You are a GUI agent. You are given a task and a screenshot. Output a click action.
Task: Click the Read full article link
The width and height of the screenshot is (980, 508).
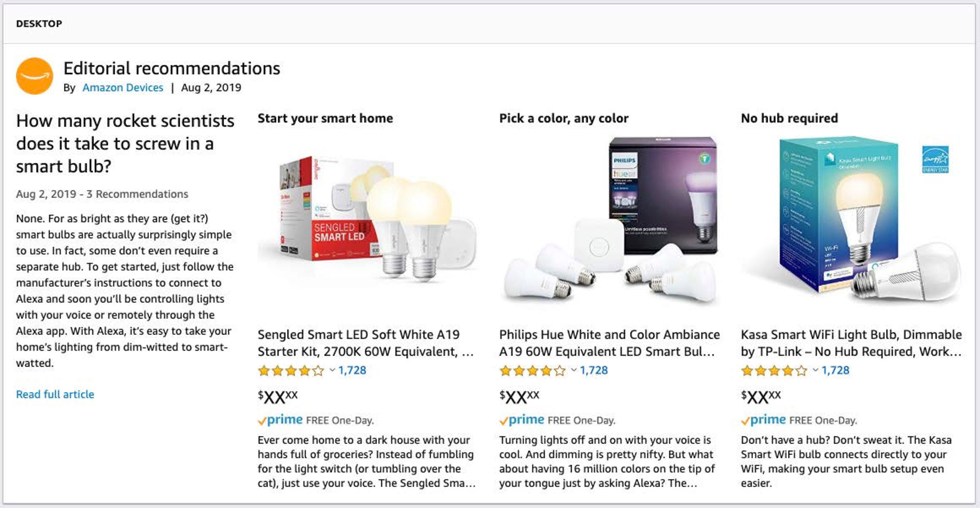click(55, 394)
